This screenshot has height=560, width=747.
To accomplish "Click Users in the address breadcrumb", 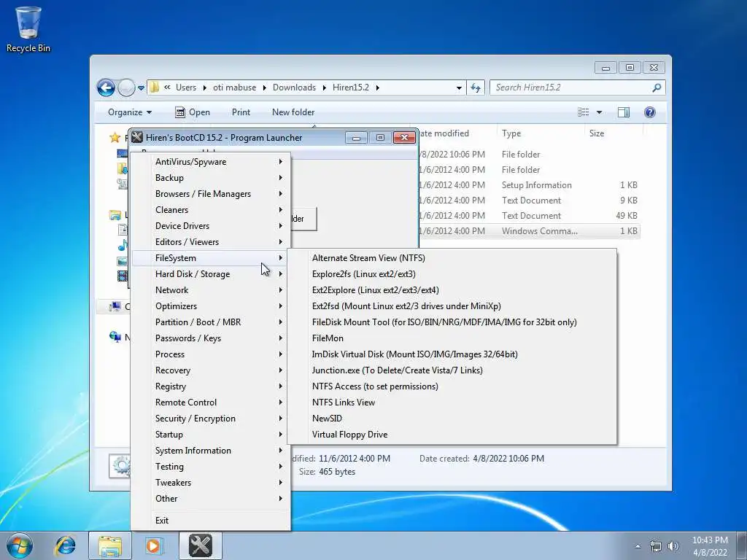I will (x=186, y=87).
